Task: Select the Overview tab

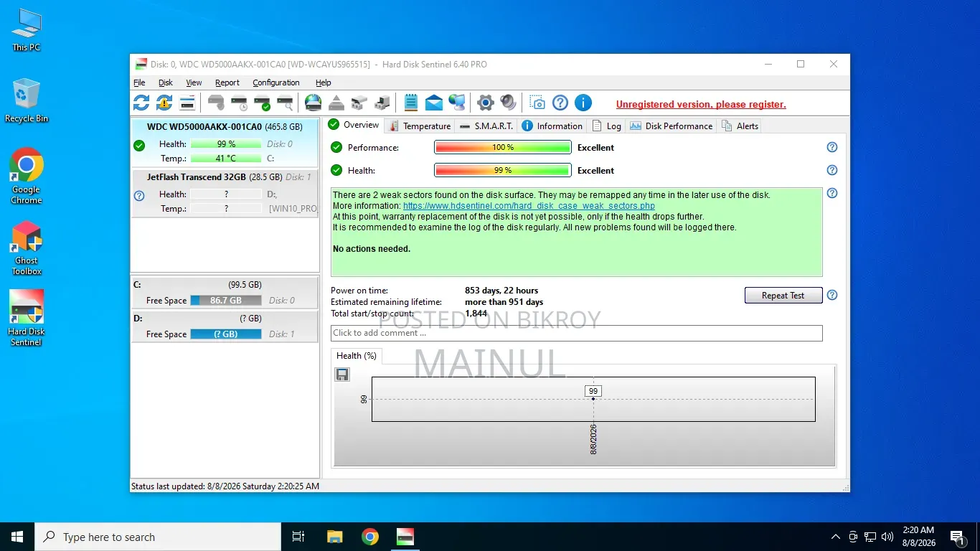Action: (354, 125)
